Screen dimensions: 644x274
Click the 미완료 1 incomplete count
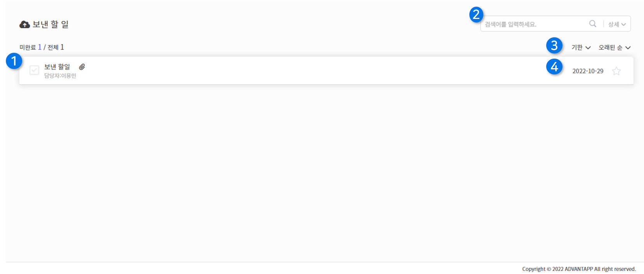click(30, 47)
